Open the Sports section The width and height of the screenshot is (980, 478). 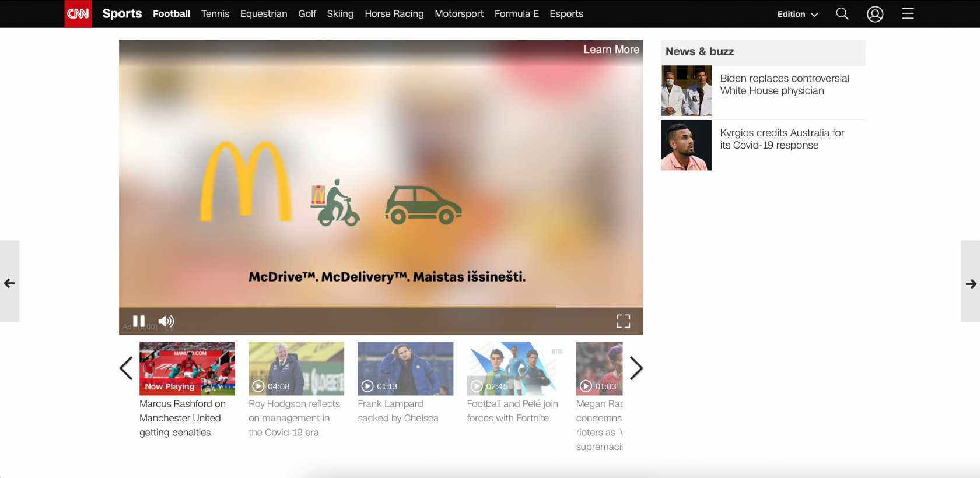pos(123,13)
